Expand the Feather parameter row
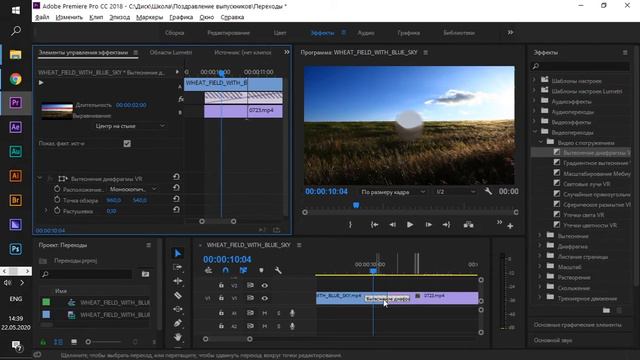640x360 pixels. point(46,211)
